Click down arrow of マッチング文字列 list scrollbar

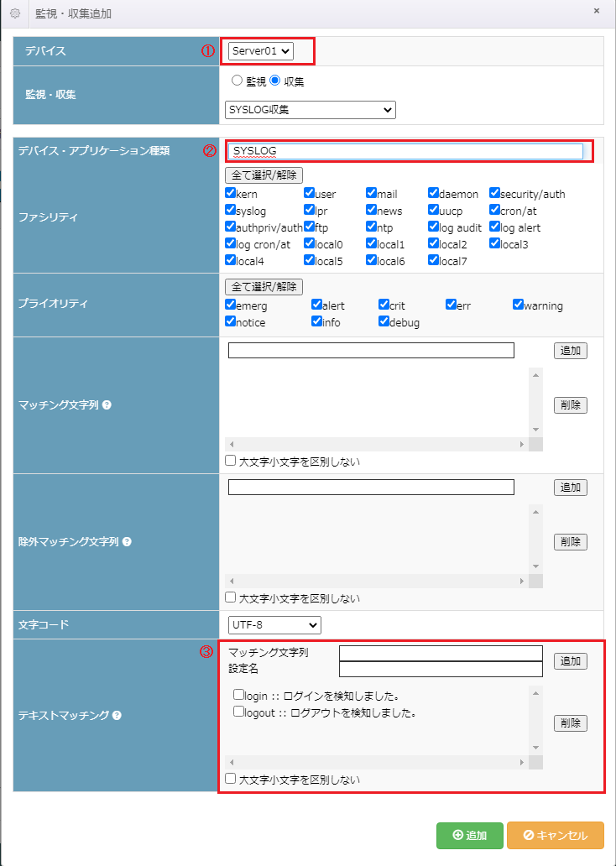[536, 430]
